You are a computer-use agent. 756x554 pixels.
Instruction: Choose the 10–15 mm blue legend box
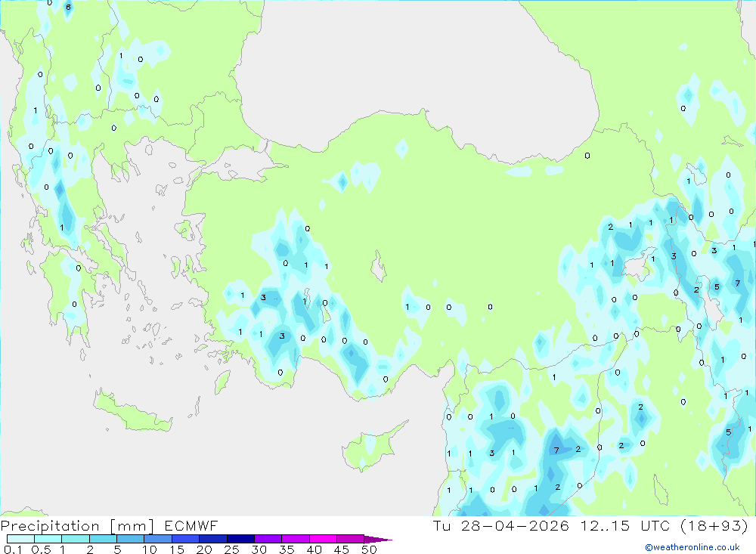coord(158,539)
